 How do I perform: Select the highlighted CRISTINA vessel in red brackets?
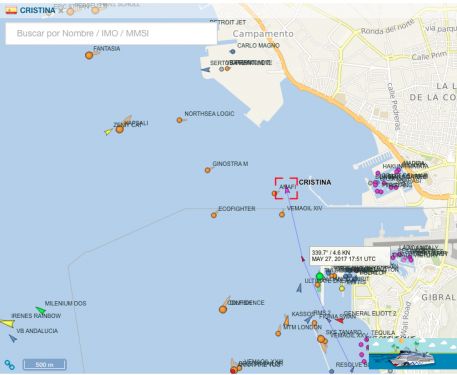pos(286,188)
